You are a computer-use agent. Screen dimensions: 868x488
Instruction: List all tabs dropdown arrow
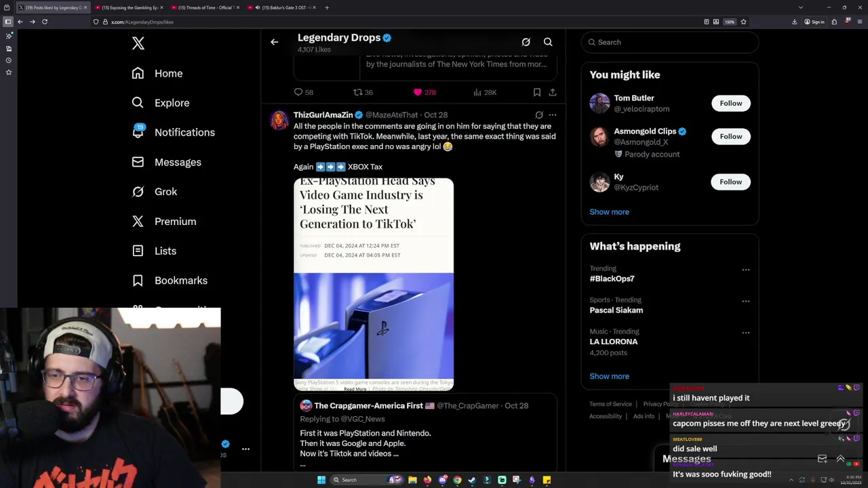(801, 7)
